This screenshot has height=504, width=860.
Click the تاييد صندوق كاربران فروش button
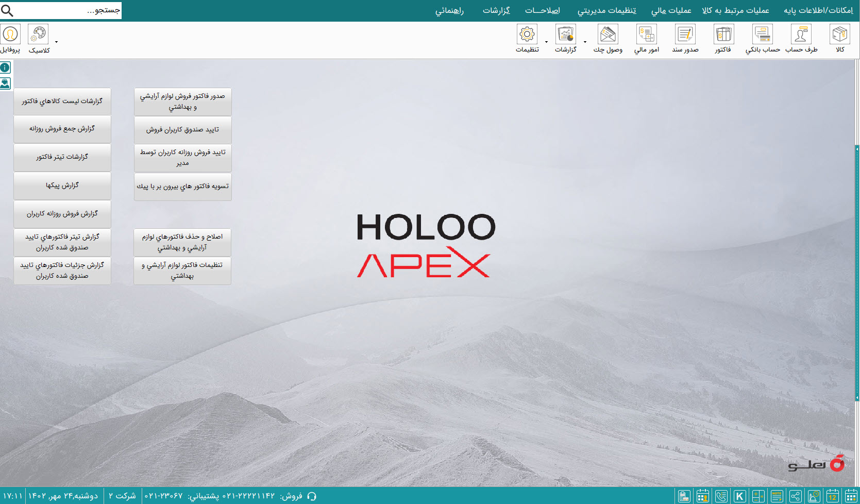click(x=182, y=130)
